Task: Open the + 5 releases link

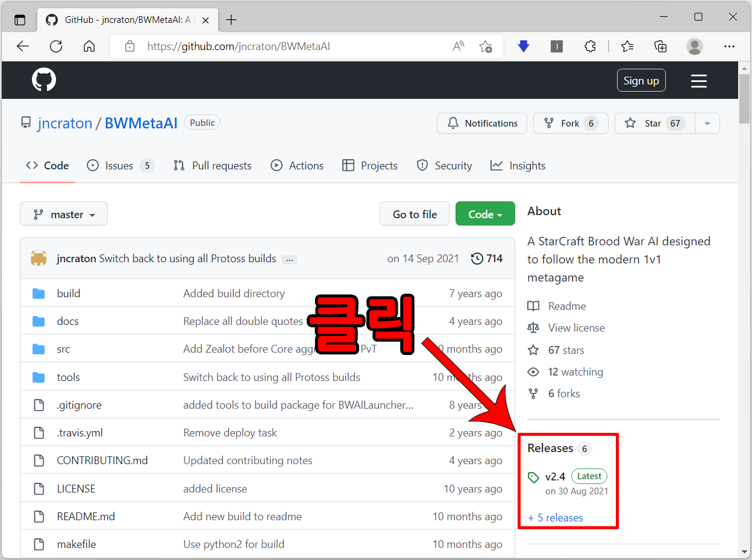Action: (555, 518)
